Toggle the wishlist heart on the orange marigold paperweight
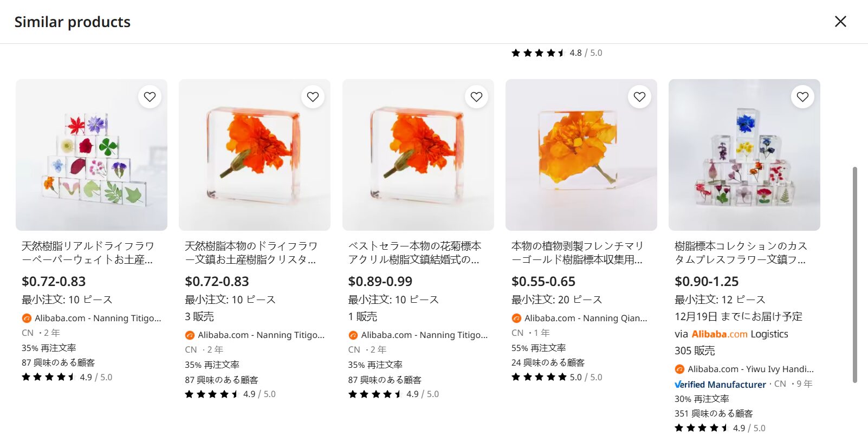 point(313,96)
